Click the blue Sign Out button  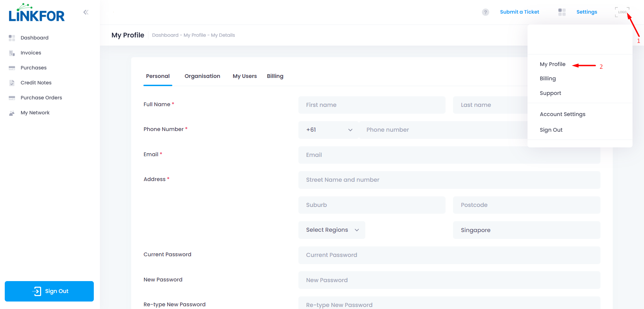click(x=49, y=291)
